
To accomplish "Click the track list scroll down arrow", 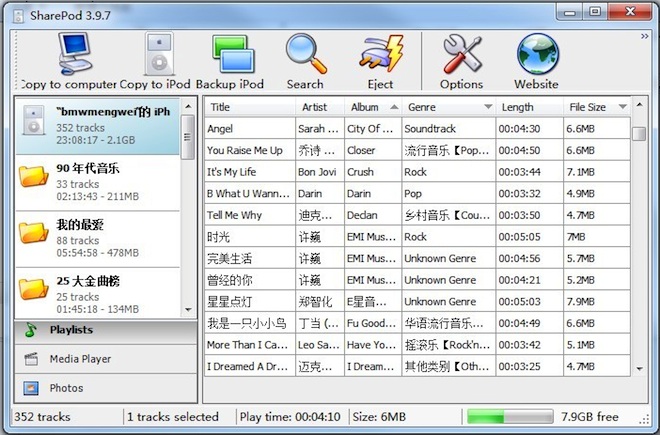I will point(640,368).
